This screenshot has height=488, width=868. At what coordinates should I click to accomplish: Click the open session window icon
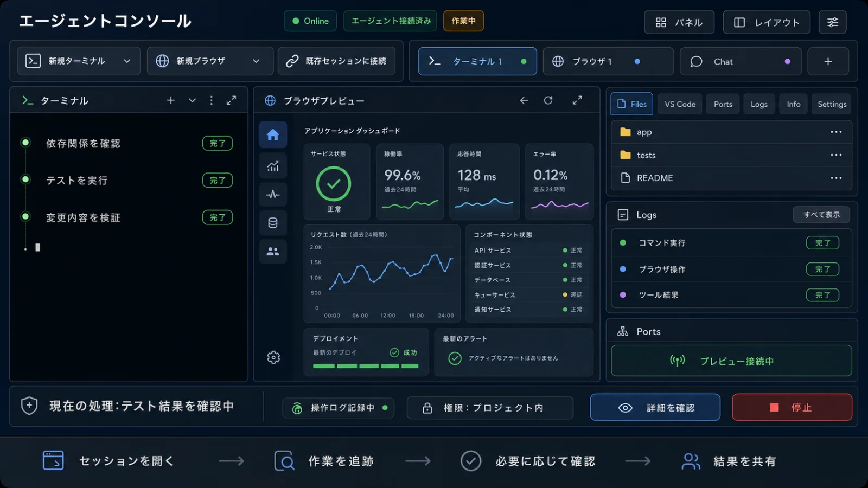(53, 460)
